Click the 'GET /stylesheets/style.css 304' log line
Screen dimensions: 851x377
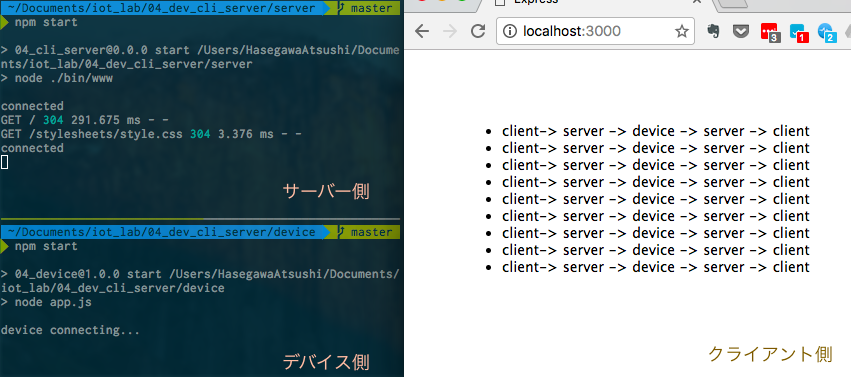(151, 134)
